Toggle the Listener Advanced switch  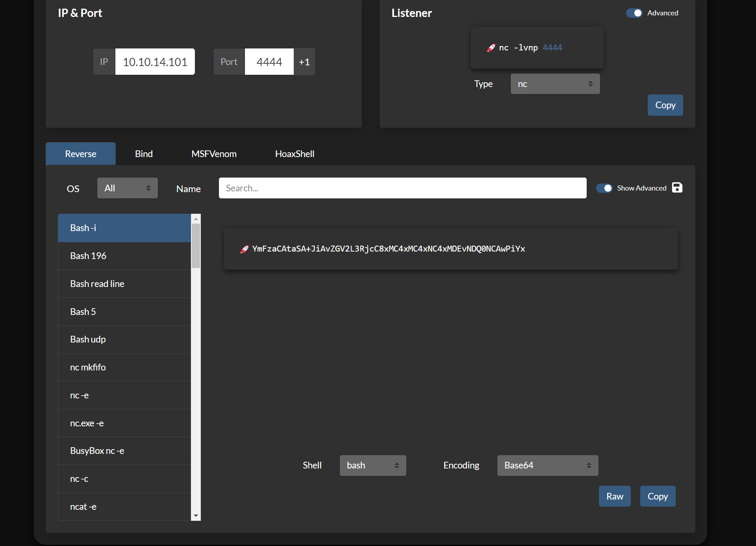coord(634,13)
